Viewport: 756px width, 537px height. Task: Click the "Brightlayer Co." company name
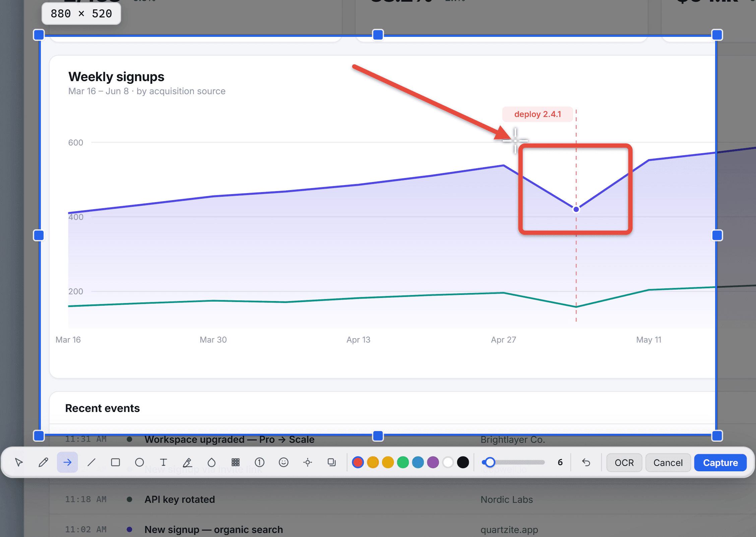tap(513, 440)
